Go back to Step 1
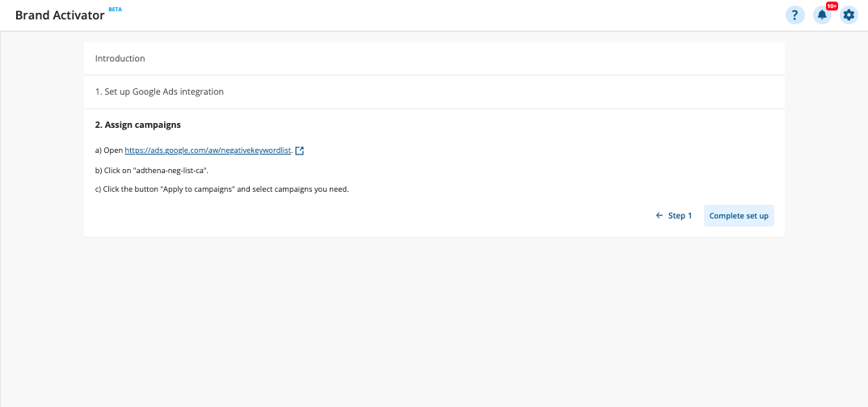868x407 pixels. click(674, 216)
